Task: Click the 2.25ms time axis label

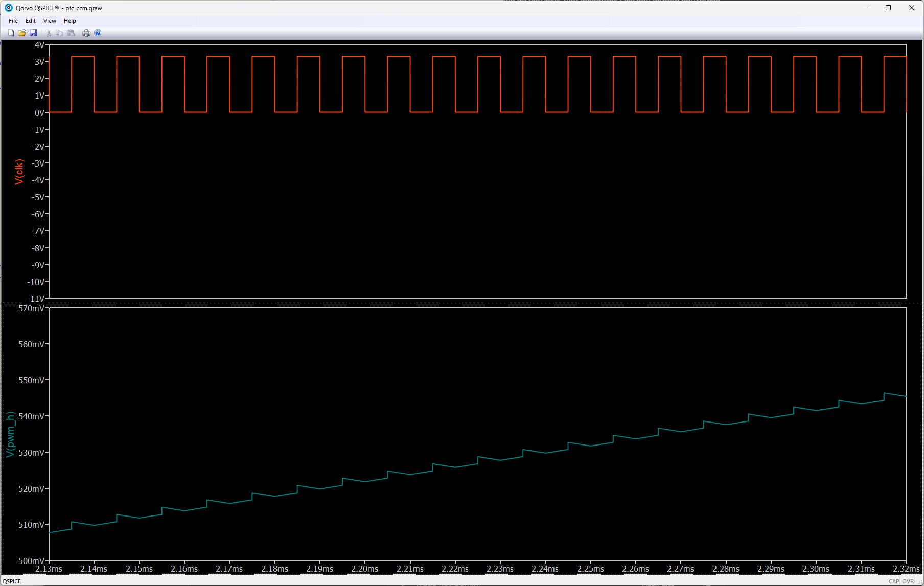Action: 590,569
